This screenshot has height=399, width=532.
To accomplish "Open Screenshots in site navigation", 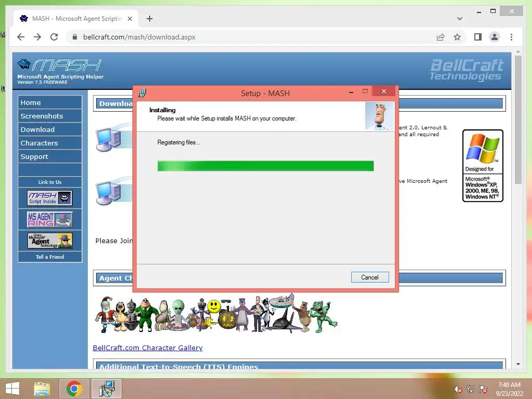I will [x=50, y=116].
